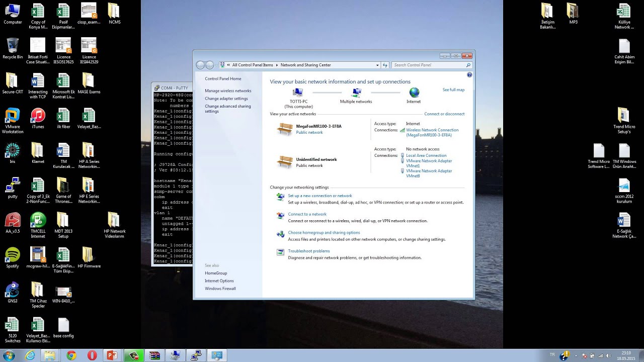Open Manage wireless networks in sidebar
This screenshot has width=644, height=362.
point(228,91)
